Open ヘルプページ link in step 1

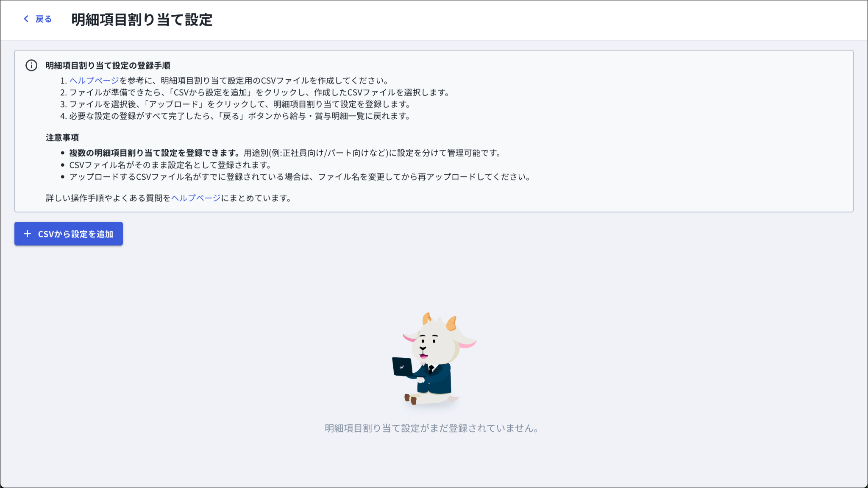[x=94, y=81]
